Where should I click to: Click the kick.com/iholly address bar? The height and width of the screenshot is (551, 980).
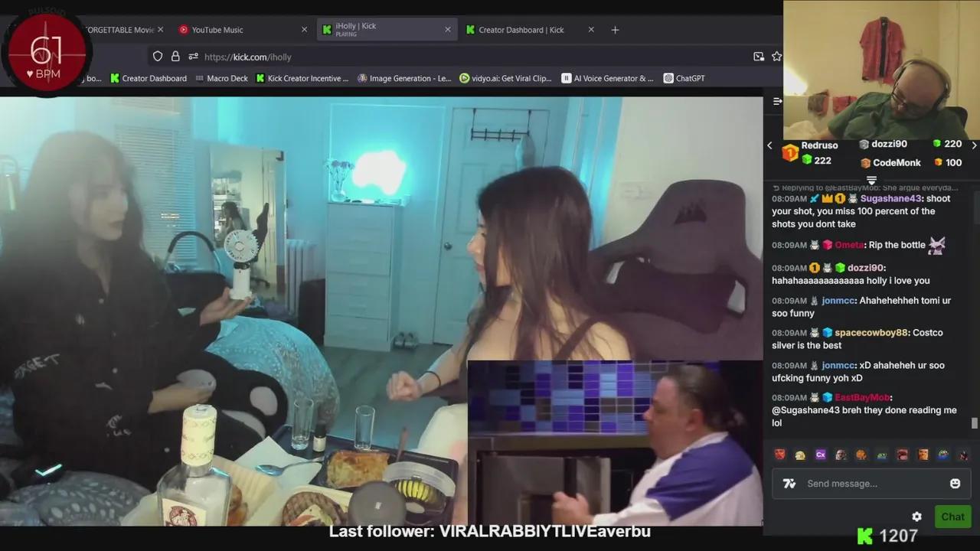(247, 57)
